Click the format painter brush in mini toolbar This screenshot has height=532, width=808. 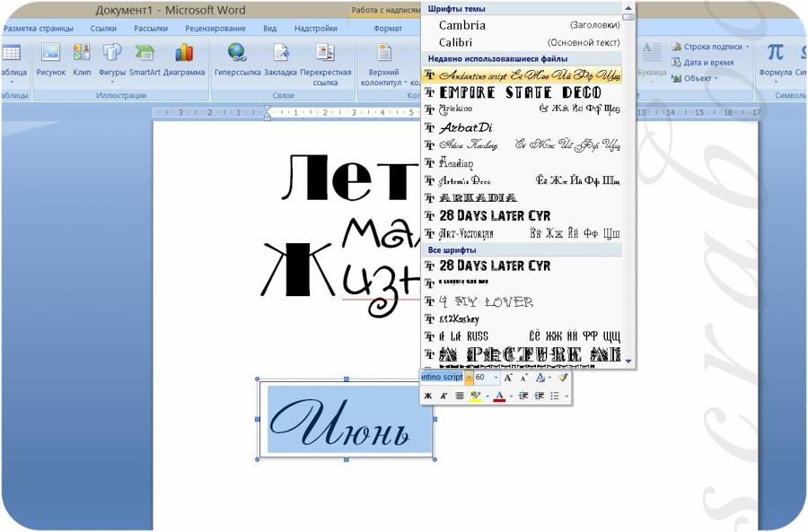(563, 378)
